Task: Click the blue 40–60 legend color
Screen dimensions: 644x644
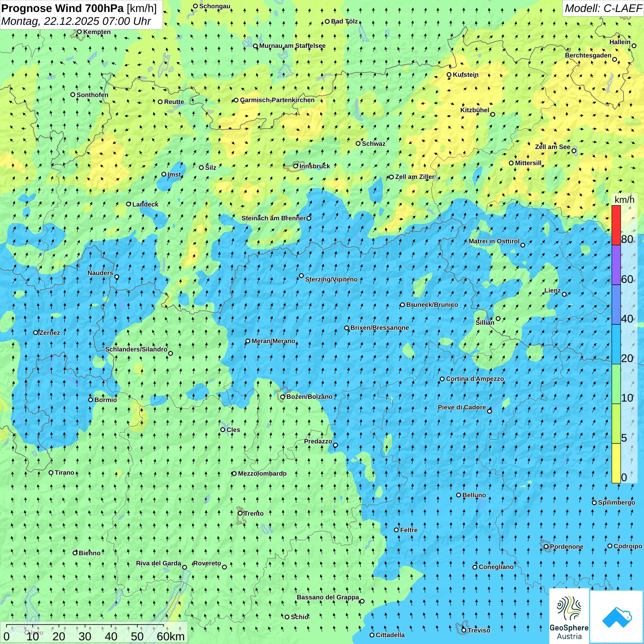Action: [616, 305]
